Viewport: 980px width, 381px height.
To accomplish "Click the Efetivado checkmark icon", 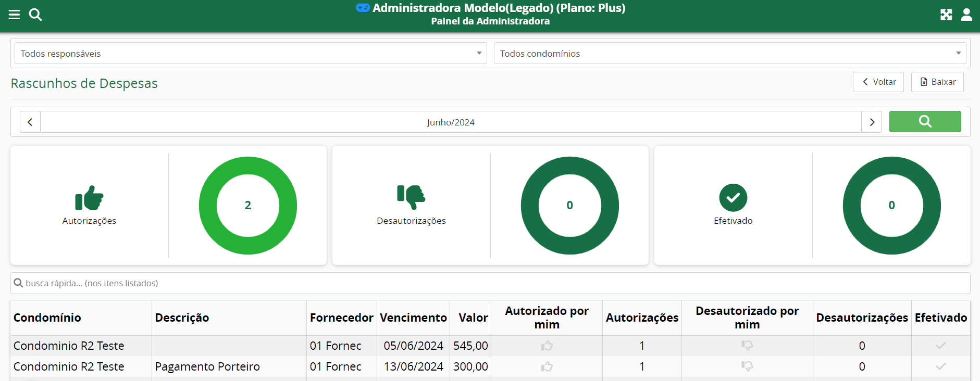I will [733, 198].
